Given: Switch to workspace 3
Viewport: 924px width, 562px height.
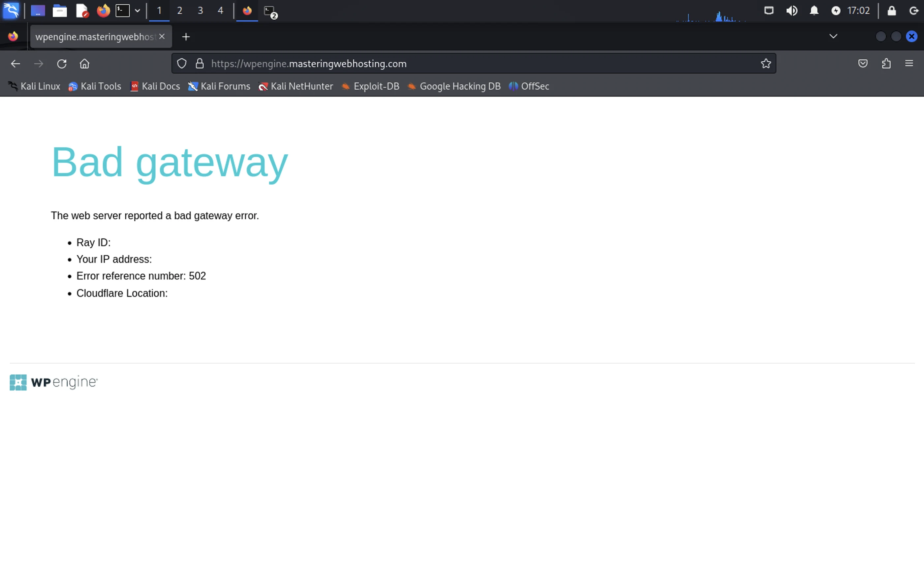Looking at the screenshot, I should 200,11.
